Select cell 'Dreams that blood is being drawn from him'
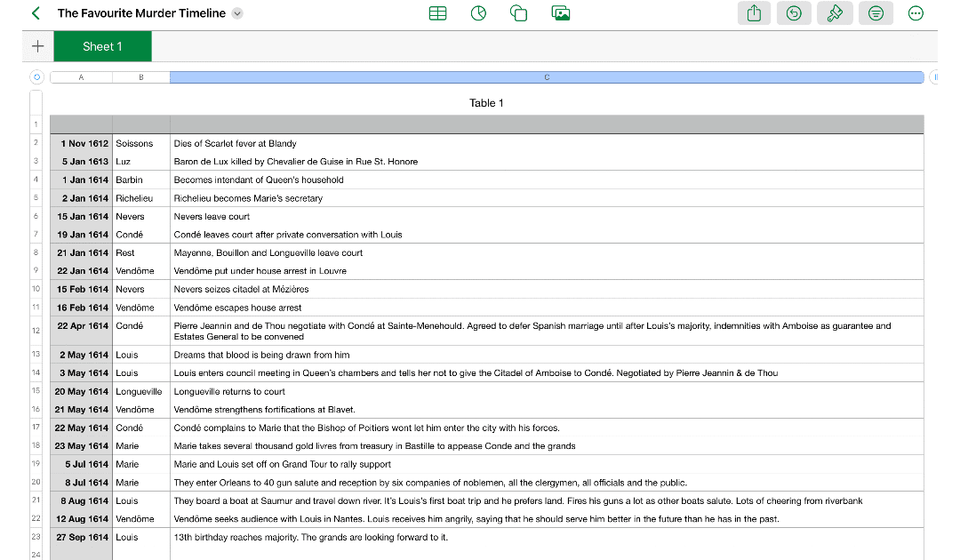Viewport: 960px width, 560px height. coord(547,355)
